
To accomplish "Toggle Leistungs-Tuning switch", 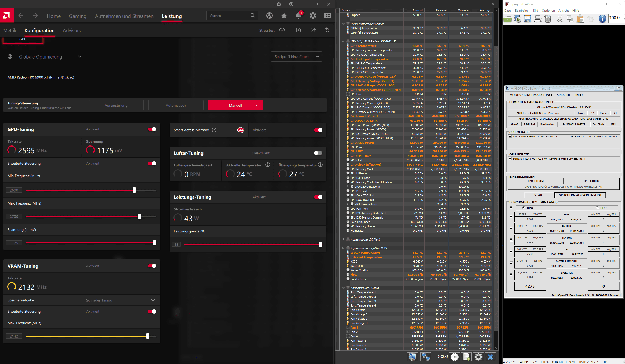I will pos(318,197).
